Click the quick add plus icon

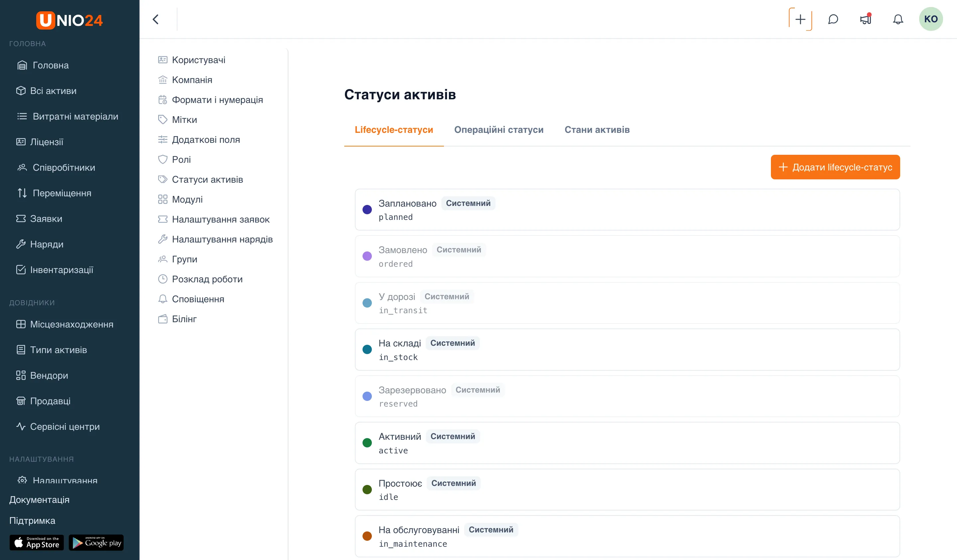click(x=800, y=19)
